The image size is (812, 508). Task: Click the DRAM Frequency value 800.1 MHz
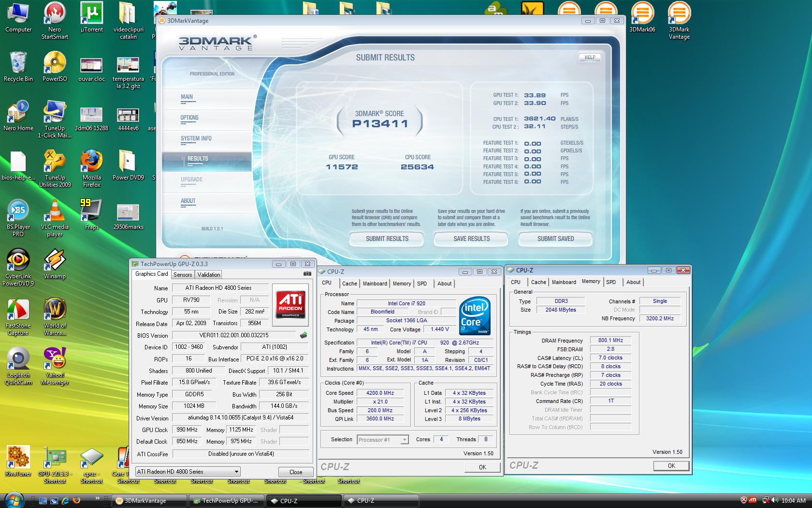coord(610,341)
